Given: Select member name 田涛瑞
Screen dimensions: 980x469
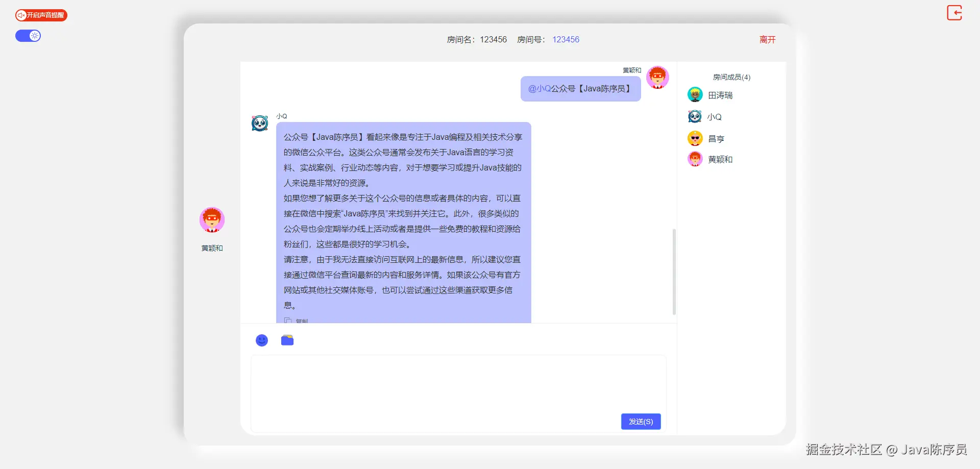Looking at the screenshot, I should (x=720, y=95).
